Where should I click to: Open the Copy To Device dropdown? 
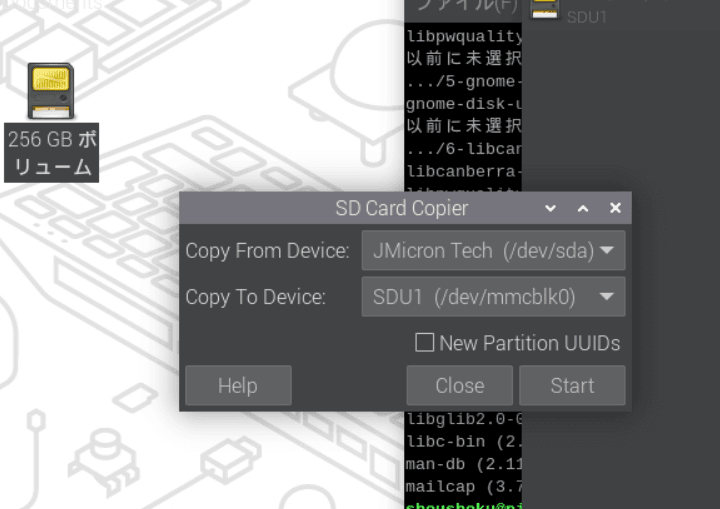492,297
